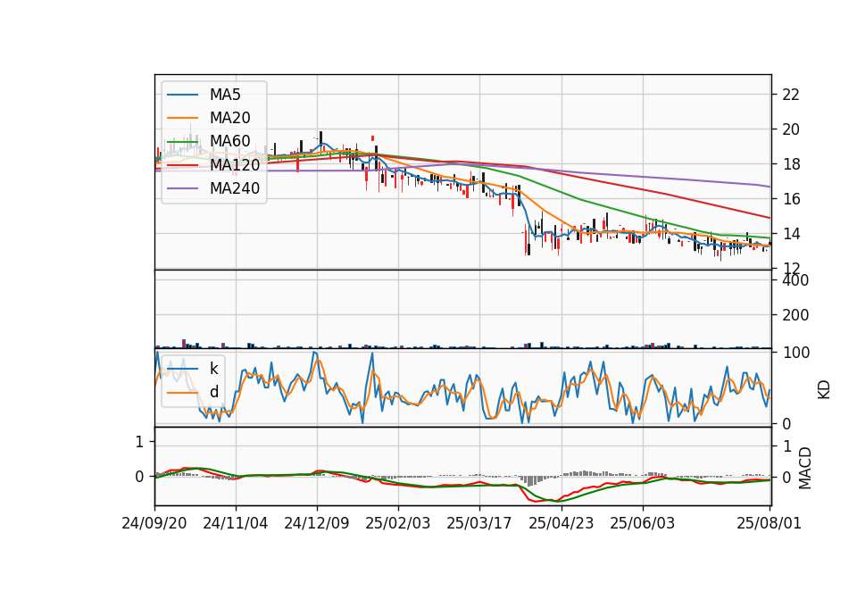The image size is (857, 616).
Task: Click the price axis value 14
Action: pyautogui.click(x=791, y=234)
